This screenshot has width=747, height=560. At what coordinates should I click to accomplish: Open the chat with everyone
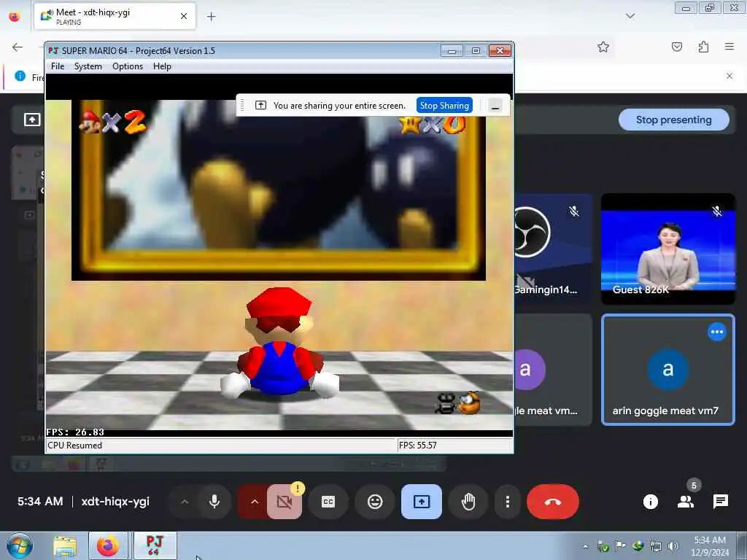click(x=720, y=502)
